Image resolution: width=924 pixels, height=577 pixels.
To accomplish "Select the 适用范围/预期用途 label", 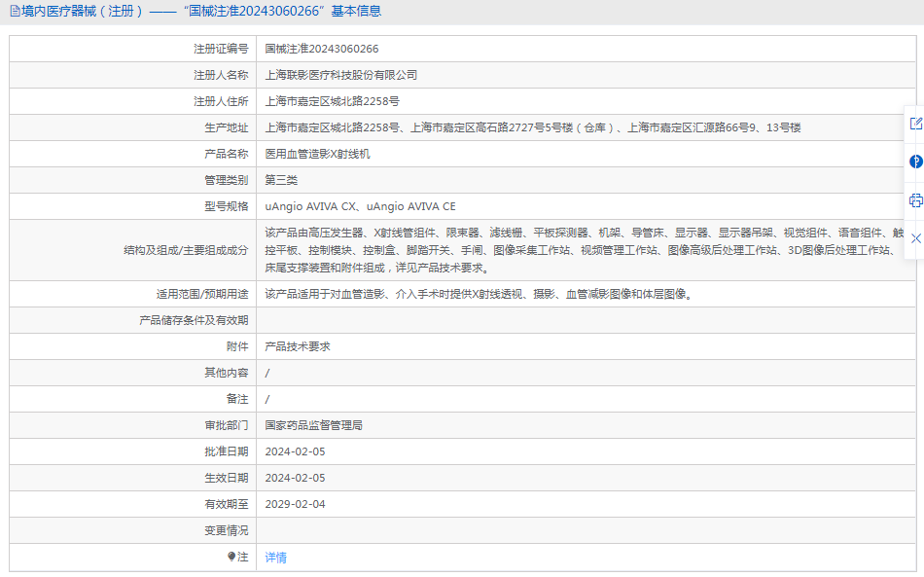I will pos(202,294).
